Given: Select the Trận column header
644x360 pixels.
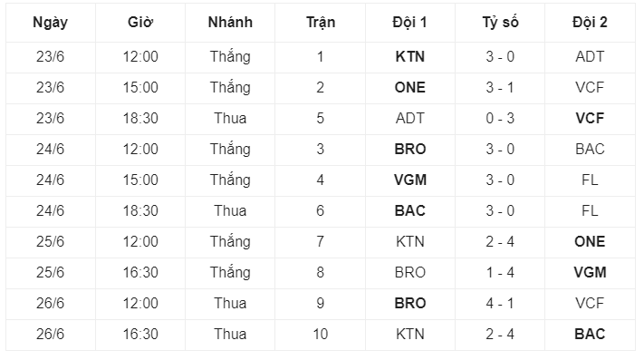Looking at the screenshot, I should 321,22.
